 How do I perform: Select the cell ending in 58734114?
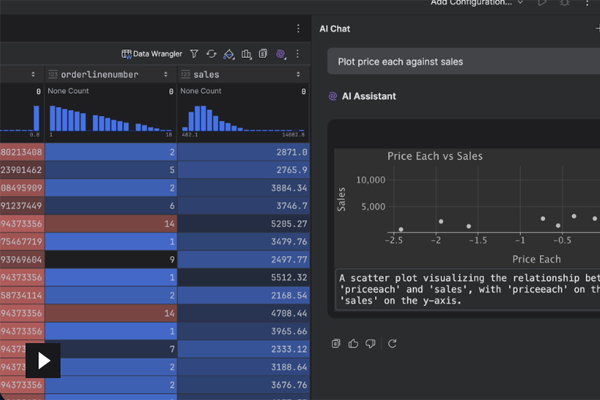22,295
